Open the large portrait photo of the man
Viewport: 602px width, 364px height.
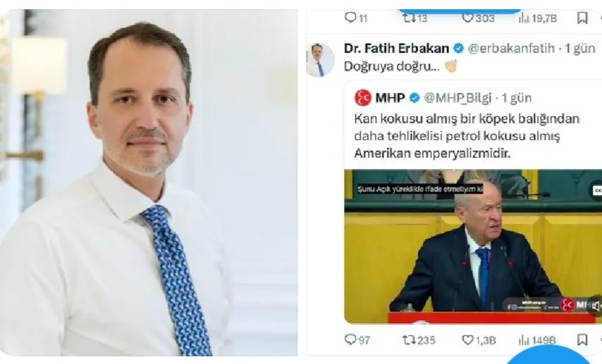pyautogui.click(x=149, y=182)
